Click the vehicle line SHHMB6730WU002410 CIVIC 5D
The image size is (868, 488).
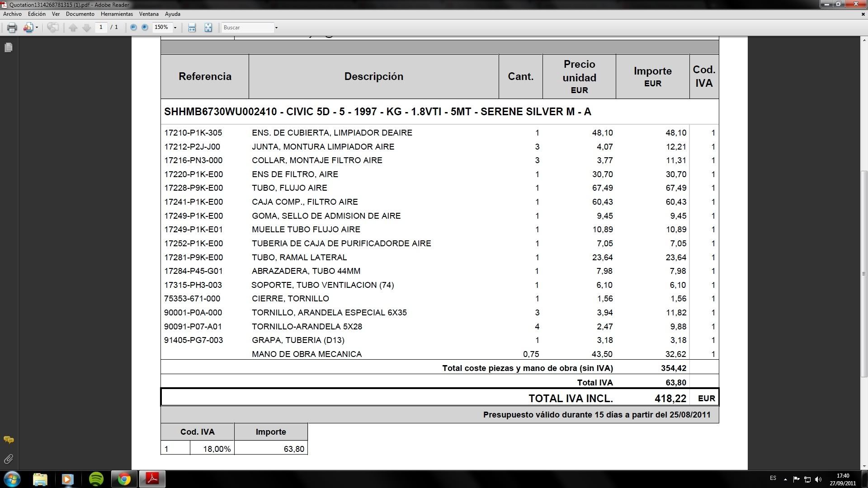click(377, 112)
